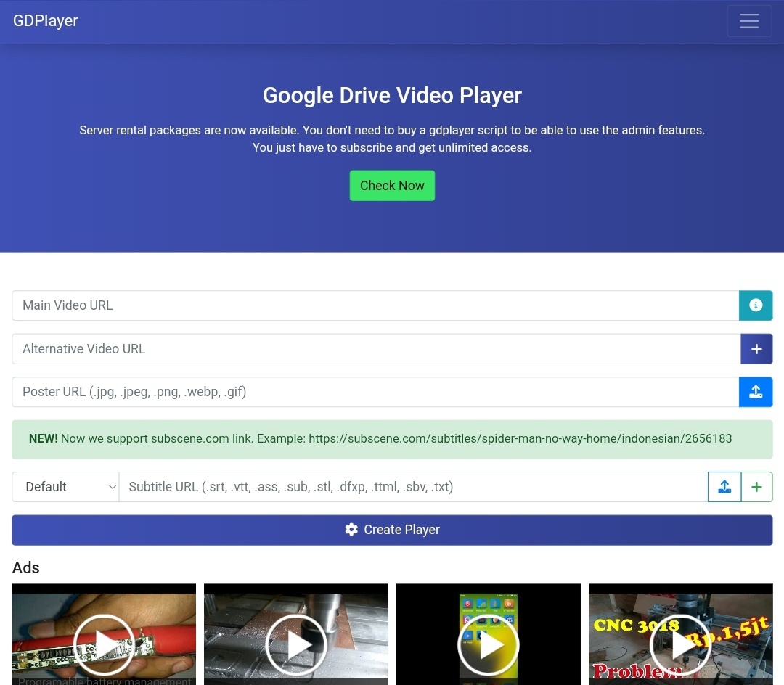Add another alternative video URL with plus icon
The width and height of the screenshot is (784, 685).
756,349
